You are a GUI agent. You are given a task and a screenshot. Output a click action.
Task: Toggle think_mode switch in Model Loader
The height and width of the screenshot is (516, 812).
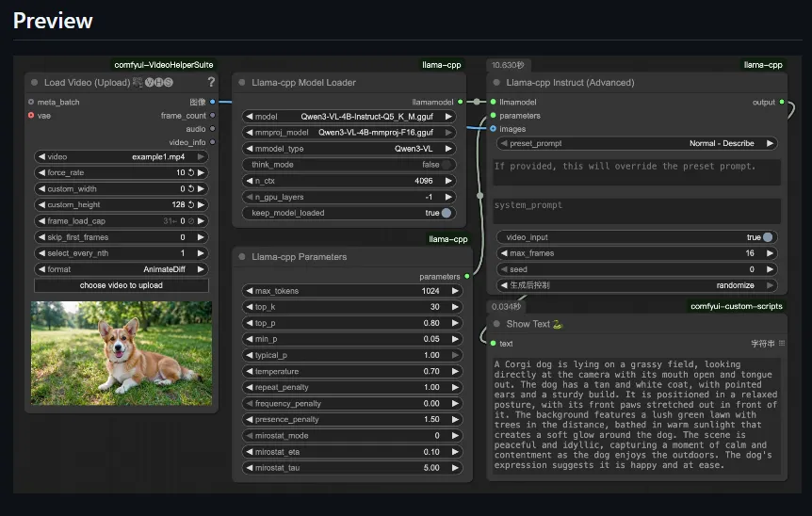tap(447, 165)
